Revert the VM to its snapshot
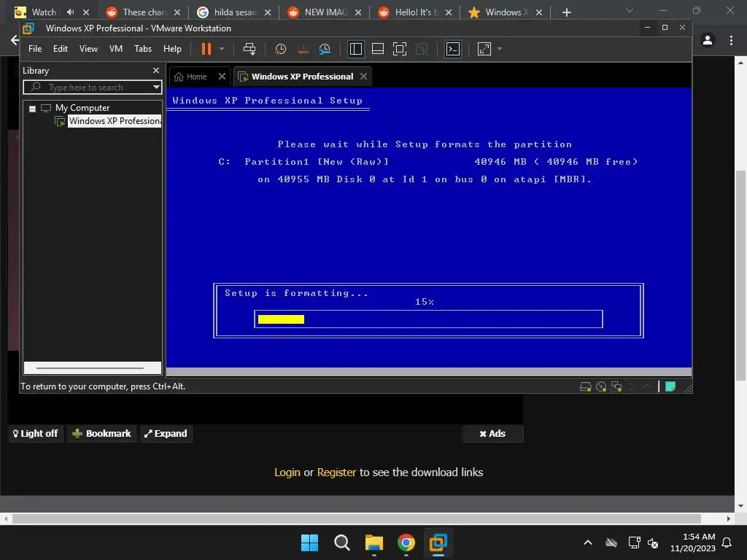The width and height of the screenshot is (747, 560). (303, 49)
